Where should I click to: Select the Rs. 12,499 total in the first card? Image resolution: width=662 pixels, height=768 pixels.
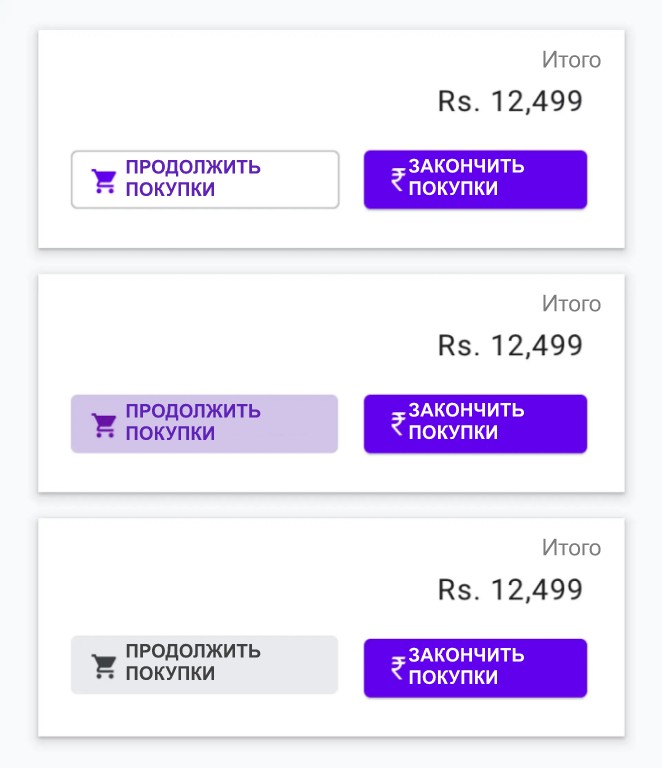[510, 101]
